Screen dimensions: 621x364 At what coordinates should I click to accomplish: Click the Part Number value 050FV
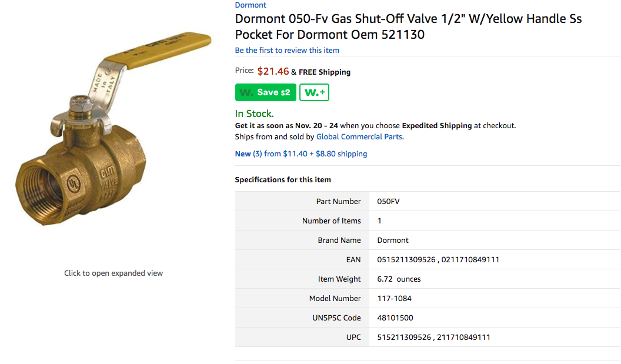tap(388, 201)
